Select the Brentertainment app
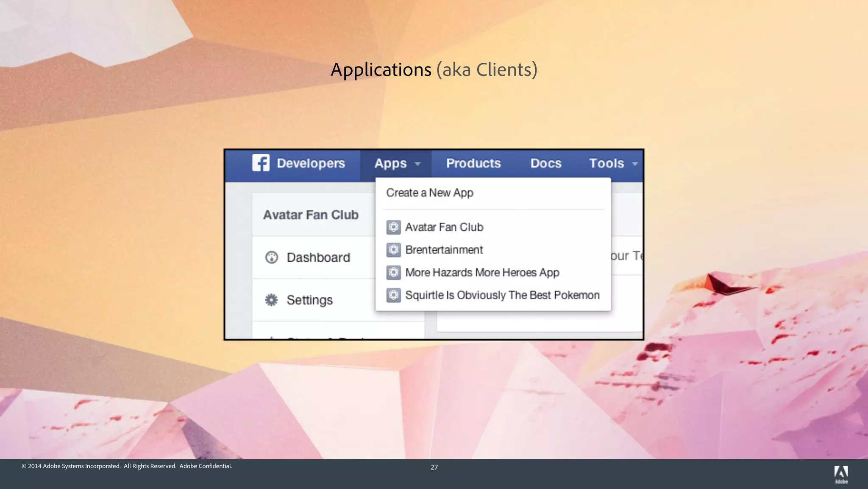This screenshot has width=868, height=489. click(444, 250)
